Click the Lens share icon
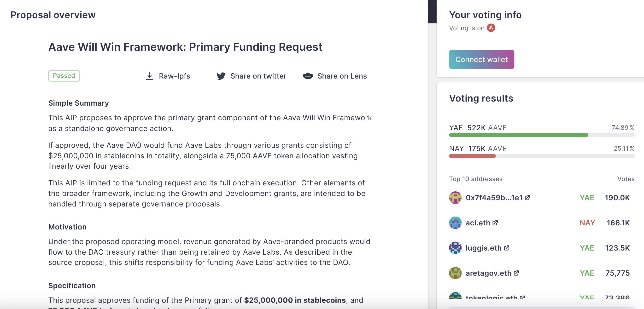This screenshot has height=309, width=644. click(308, 76)
